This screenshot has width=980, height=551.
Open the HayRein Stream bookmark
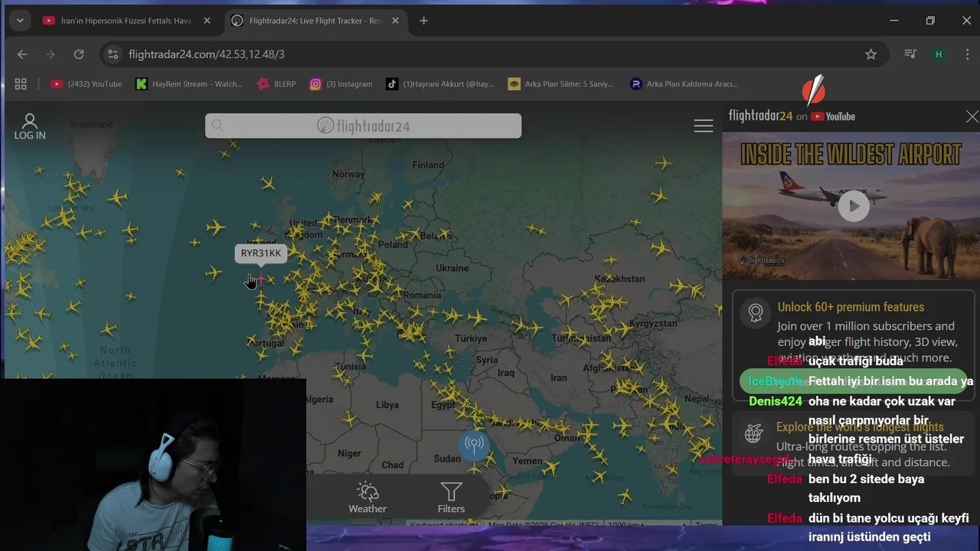(x=189, y=84)
